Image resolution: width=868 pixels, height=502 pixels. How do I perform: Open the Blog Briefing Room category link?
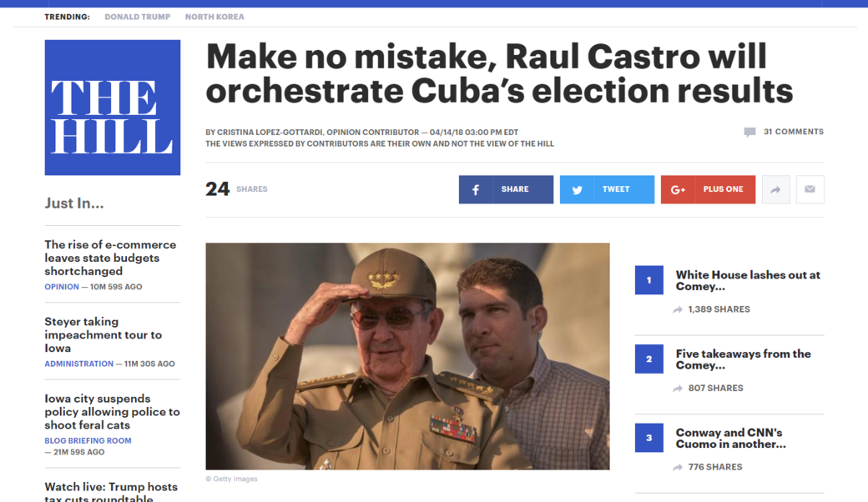point(88,440)
